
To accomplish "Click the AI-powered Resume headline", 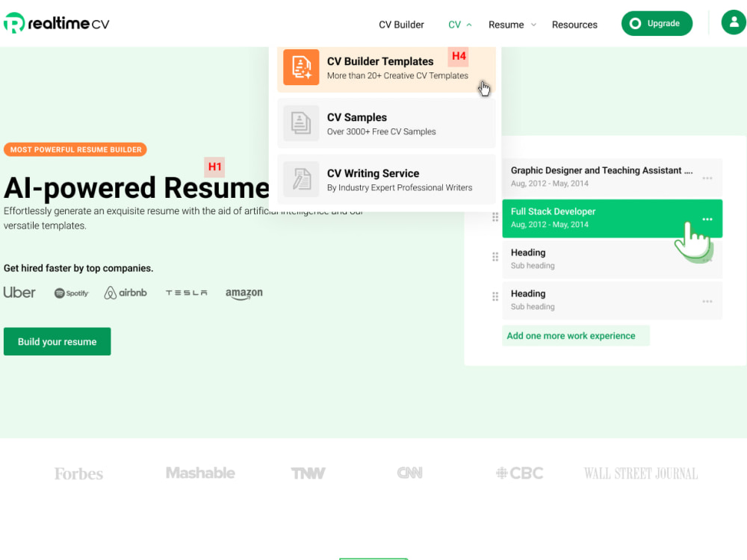I will [x=137, y=188].
